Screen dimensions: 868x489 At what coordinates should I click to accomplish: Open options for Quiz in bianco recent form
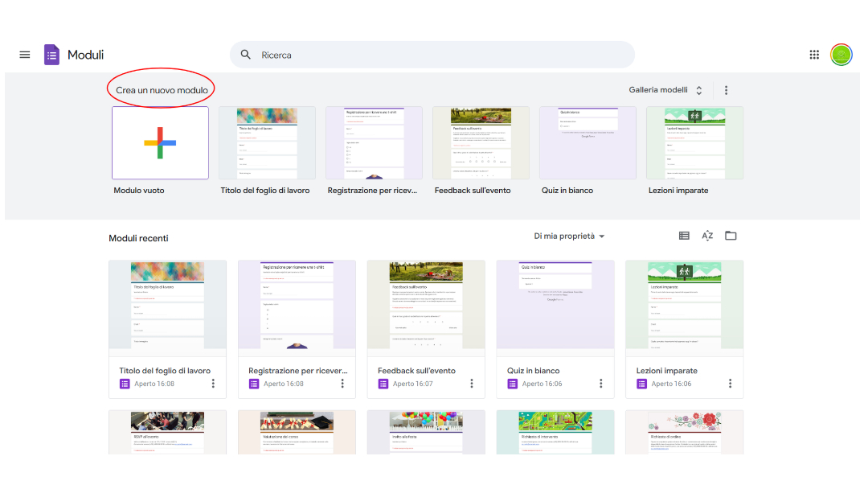point(600,383)
